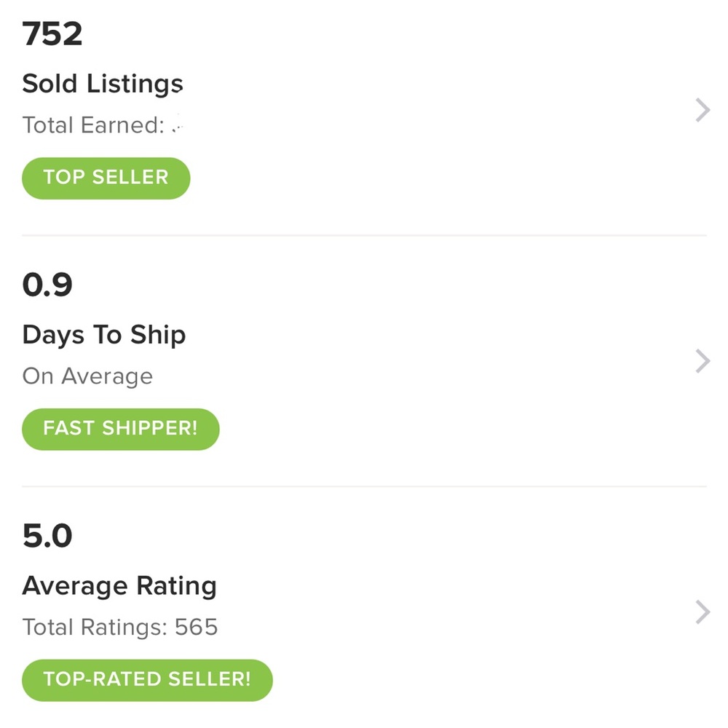Select the Days To Ship label
Viewport: 728px width, 728px height.
(104, 334)
